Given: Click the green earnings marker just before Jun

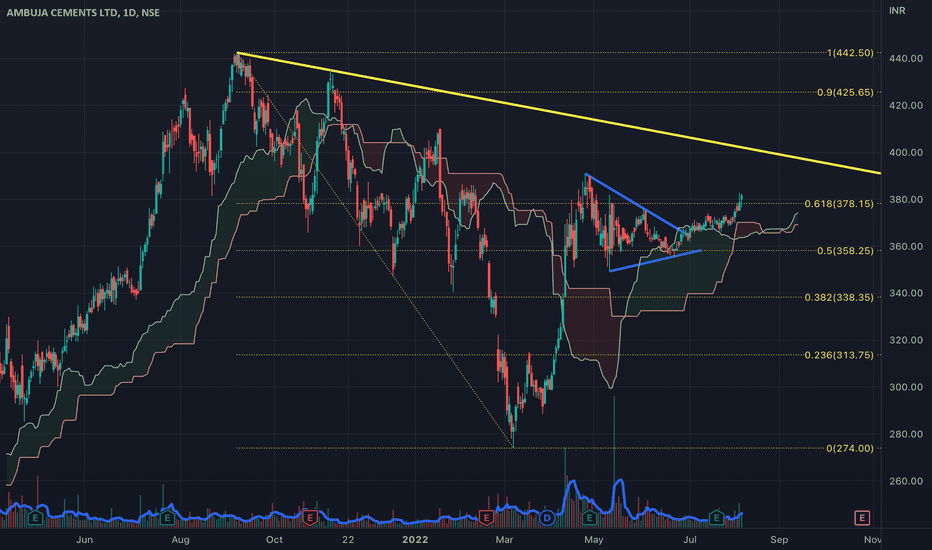Looking at the screenshot, I should pyautogui.click(x=35, y=518).
